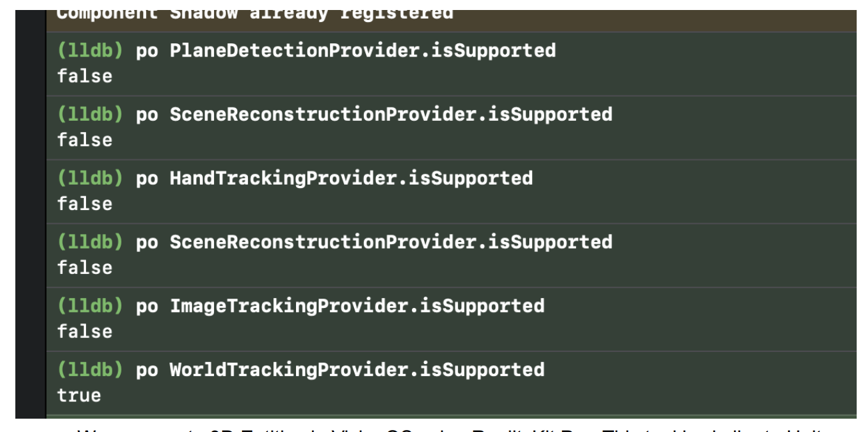Click (lldb) prompt before HandTrackingProvider command
Image resolution: width=868 pixels, height=432 pixels.
tap(90, 178)
